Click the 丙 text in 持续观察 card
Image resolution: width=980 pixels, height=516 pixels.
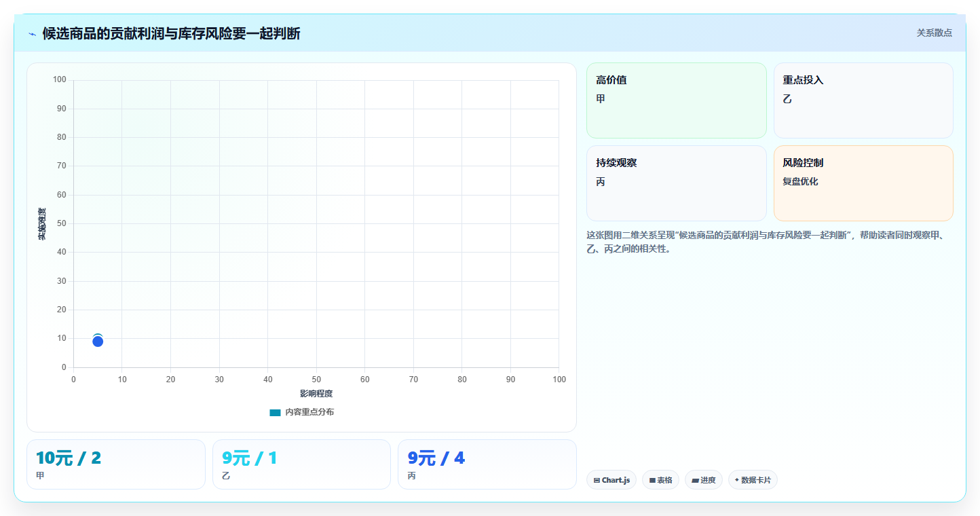coord(601,182)
